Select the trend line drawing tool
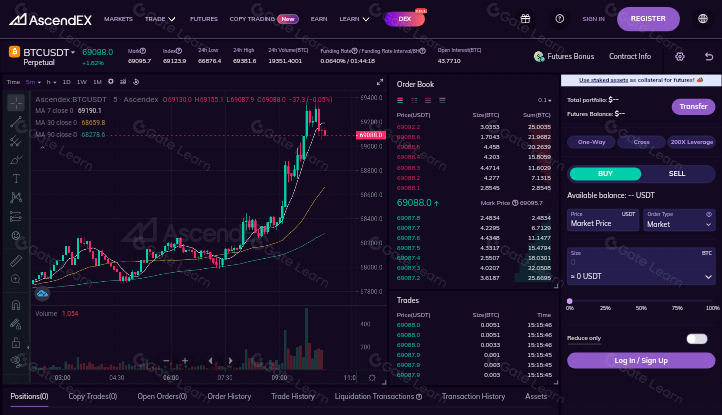Image resolution: width=722 pixels, height=415 pixels. [x=16, y=122]
